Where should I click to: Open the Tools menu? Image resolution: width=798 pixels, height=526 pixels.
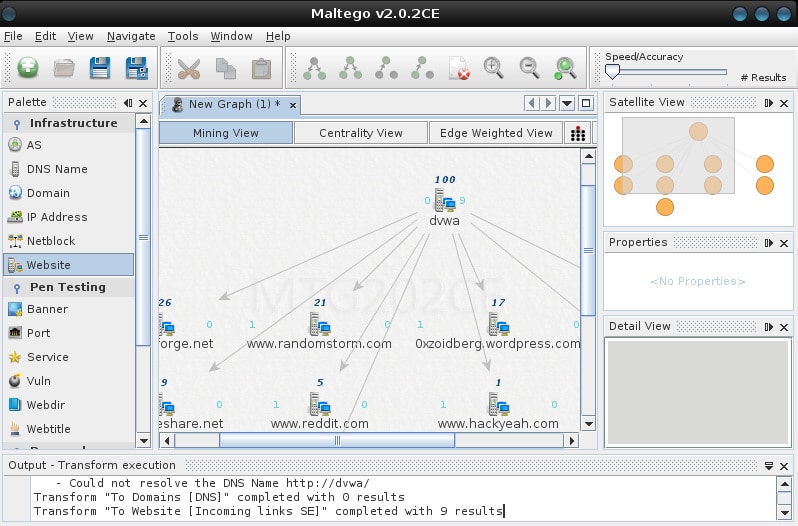tap(183, 36)
